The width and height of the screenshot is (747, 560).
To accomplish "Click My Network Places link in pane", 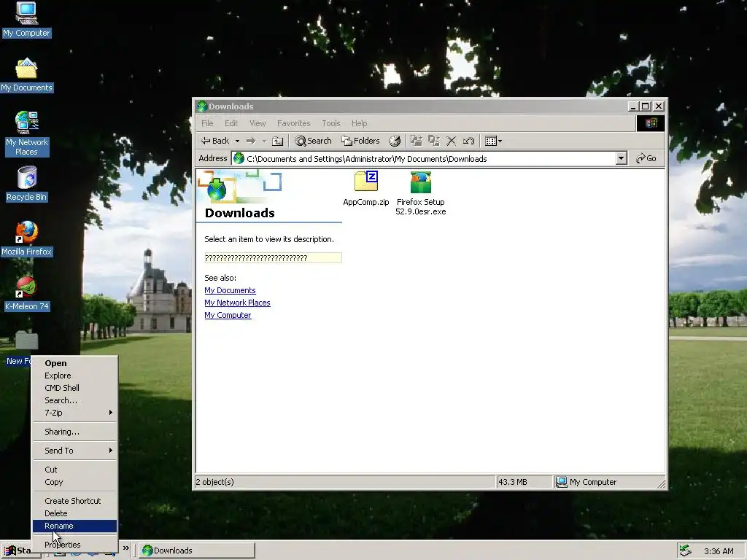I will pos(237,303).
